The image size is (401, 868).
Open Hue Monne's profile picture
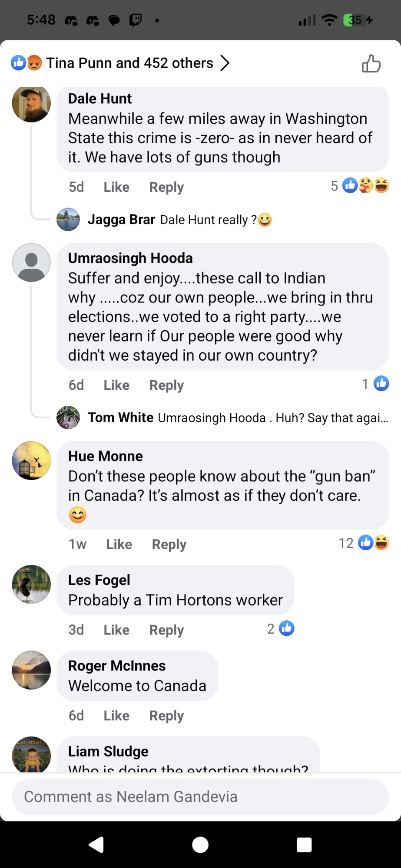tap(31, 460)
